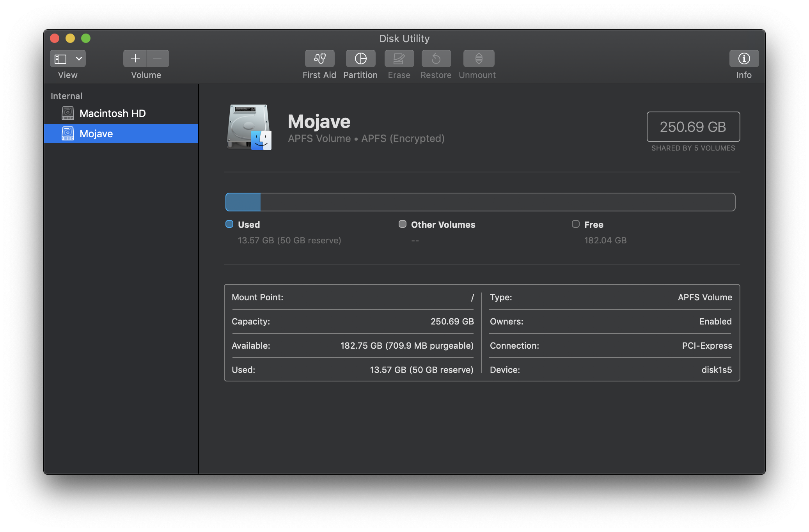Screen dimensions: 809x532
Task: Add a new volume with plus button
Action: pos(135,59)
